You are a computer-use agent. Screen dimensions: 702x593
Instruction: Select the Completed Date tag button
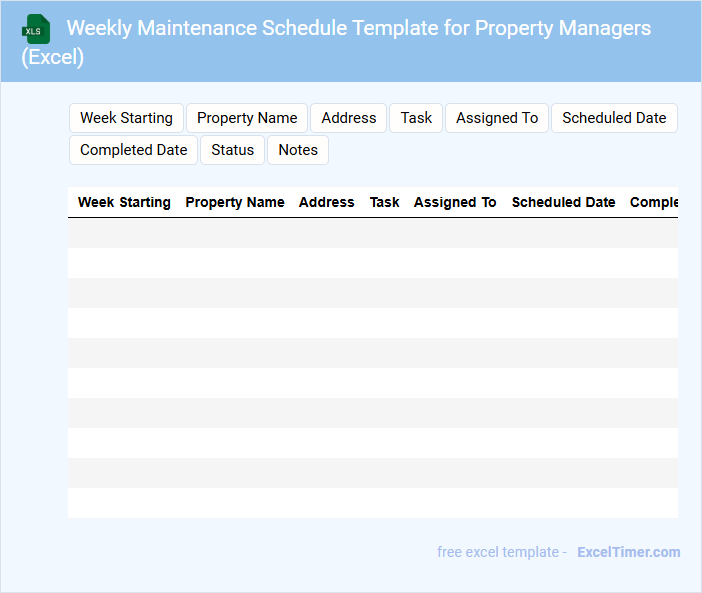(133, 150)
